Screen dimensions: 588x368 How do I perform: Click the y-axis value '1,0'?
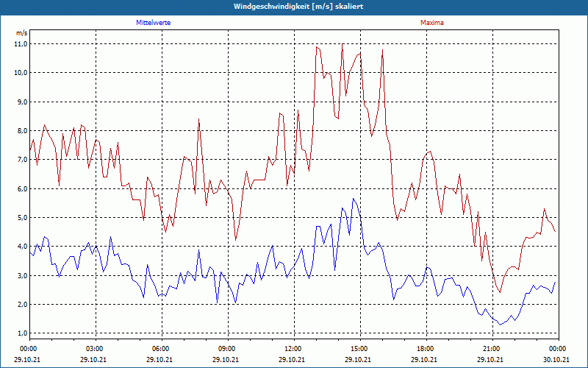point(23,333)
